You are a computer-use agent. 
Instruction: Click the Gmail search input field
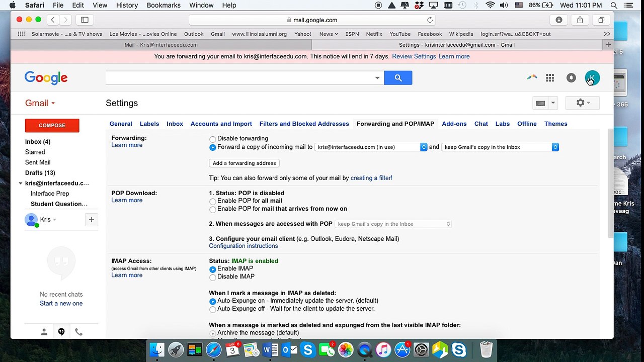(239, 78)
